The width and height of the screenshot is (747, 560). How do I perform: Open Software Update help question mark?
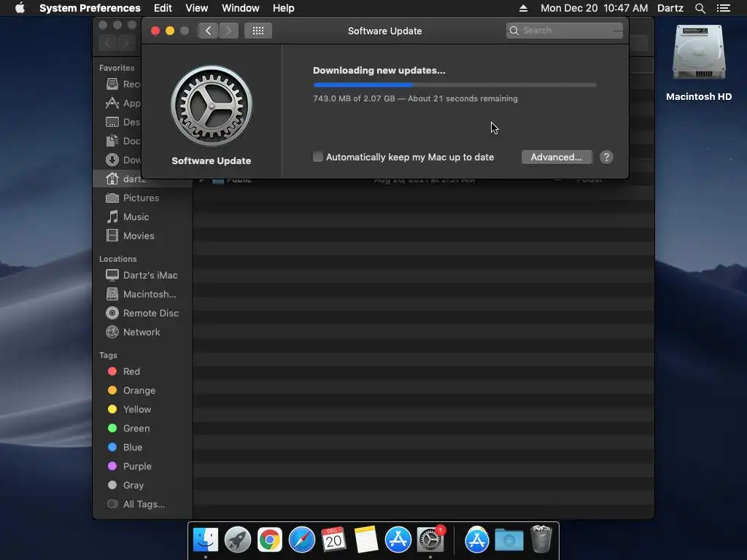pos(606,157)
